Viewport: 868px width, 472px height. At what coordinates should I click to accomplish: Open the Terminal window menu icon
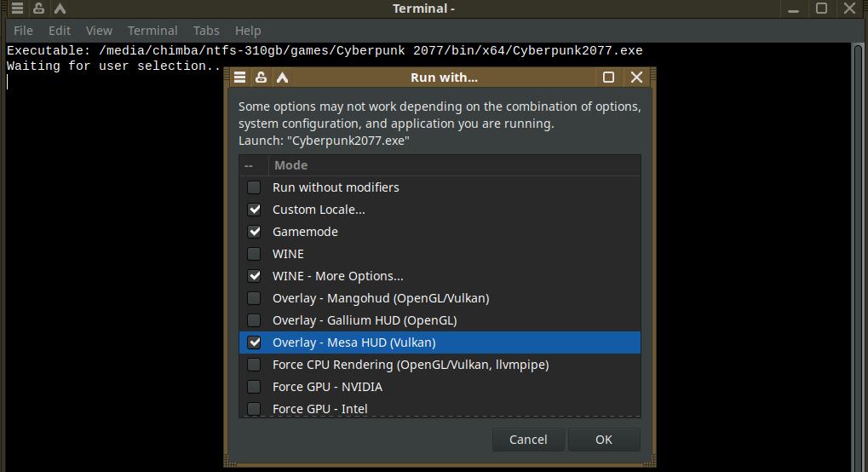click(x=17, y=9)
